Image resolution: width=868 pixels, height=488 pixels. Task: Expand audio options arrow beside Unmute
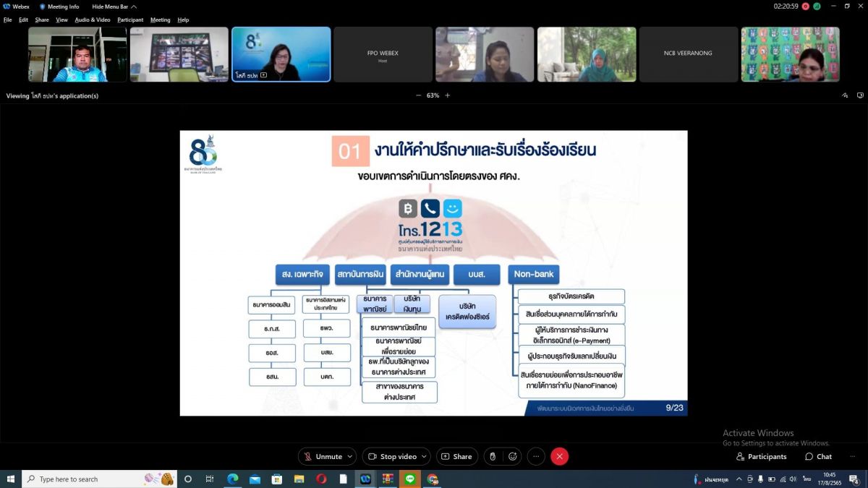(x=351, y=456)
